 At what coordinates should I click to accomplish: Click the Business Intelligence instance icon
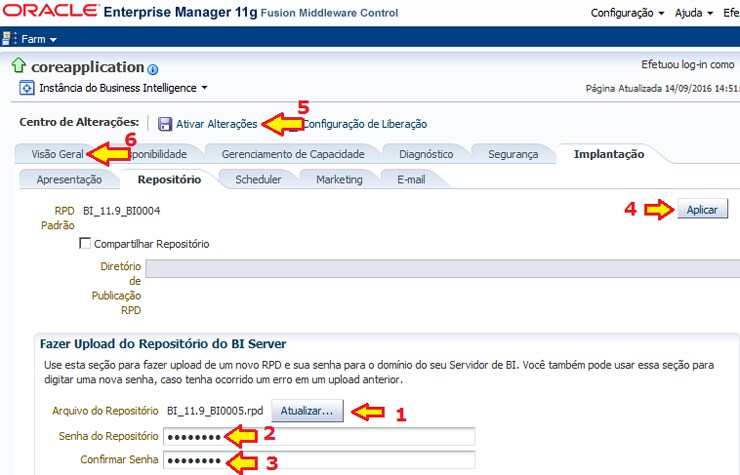point(26,88)
